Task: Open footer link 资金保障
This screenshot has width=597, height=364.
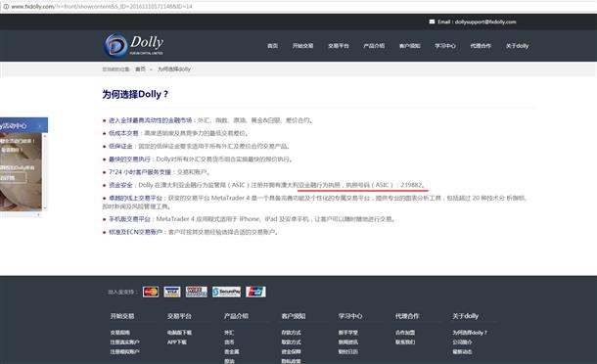Action: (291, 352)
